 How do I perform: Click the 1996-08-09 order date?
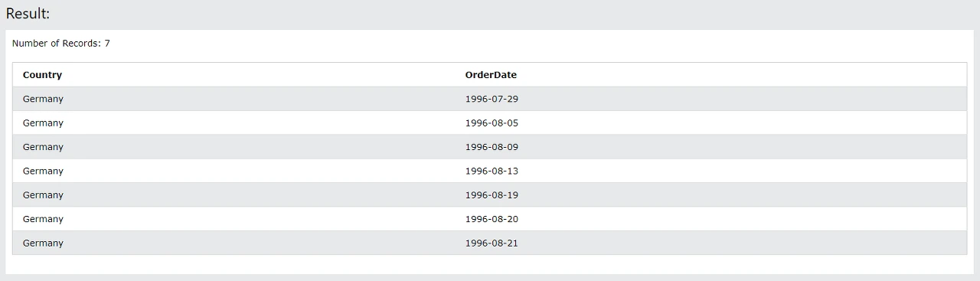coord(492,147)
